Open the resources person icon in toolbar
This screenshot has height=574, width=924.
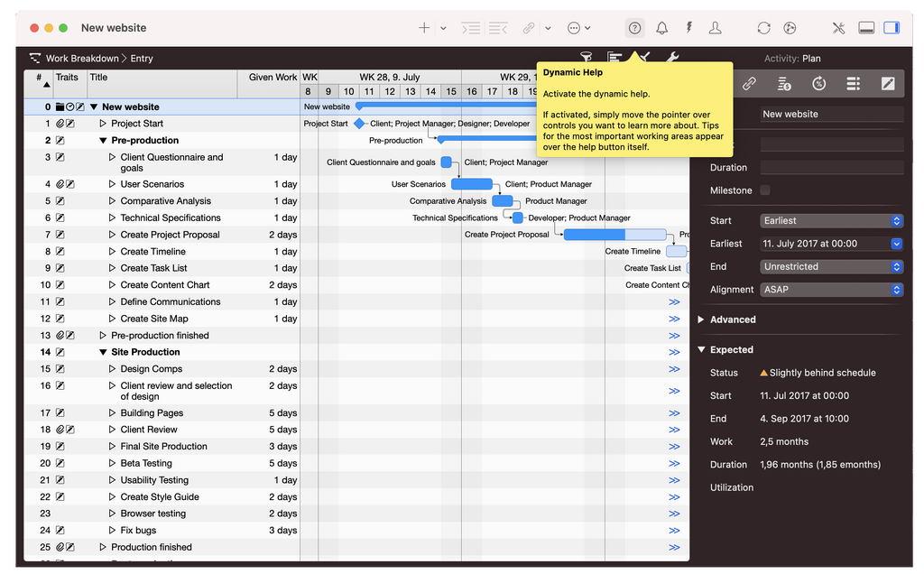pyautogui.click(x=715, y=28)
